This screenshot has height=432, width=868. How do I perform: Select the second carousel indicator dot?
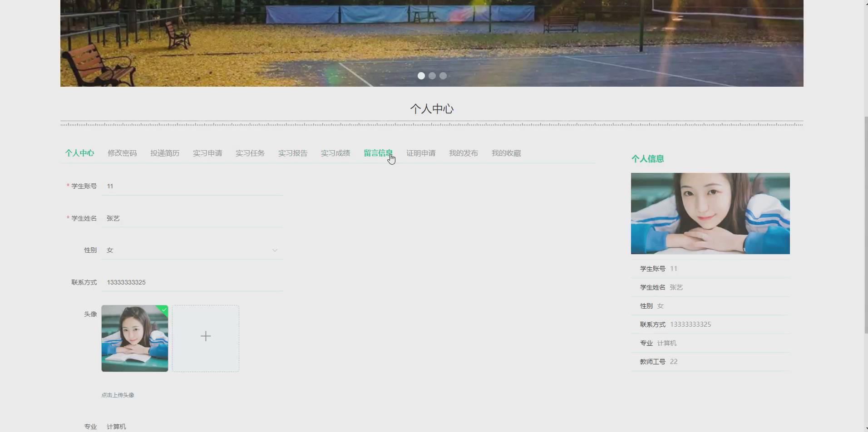coord(431,76)
